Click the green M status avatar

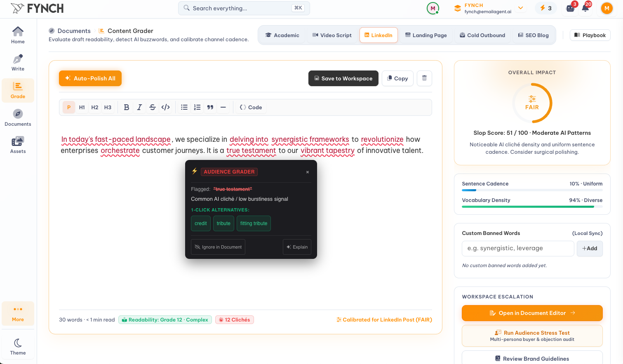[x=433, y=8]
